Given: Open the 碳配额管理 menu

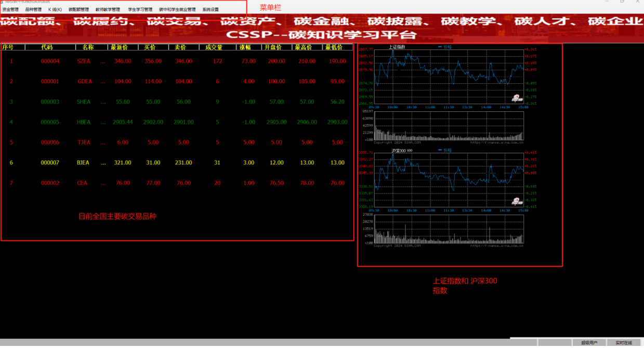Looking at the screenshot, I should (78, 9).
